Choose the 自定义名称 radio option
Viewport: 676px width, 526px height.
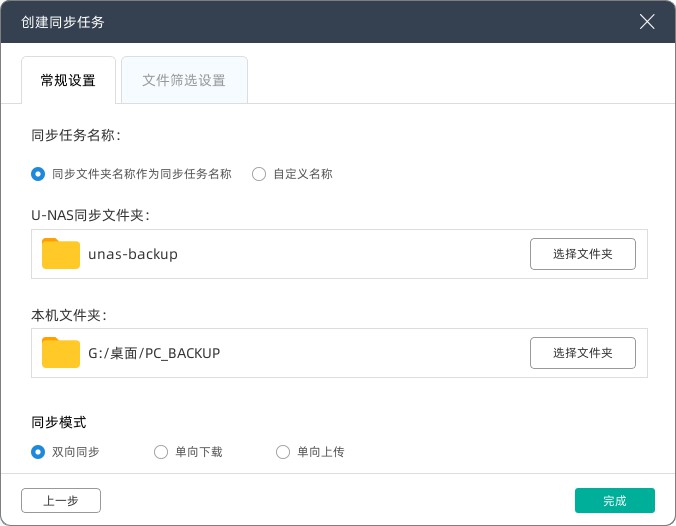tap(259, 173)
